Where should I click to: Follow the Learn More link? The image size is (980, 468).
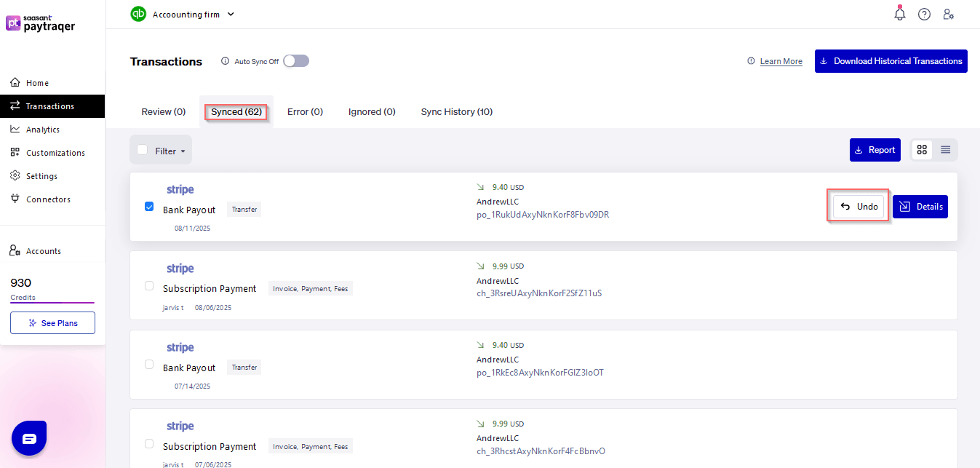coord(781,62)
